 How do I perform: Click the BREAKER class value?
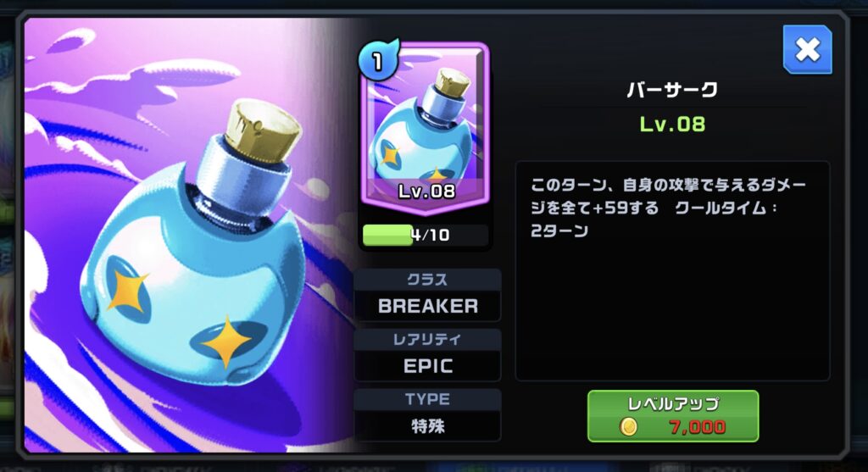(428, 306)
